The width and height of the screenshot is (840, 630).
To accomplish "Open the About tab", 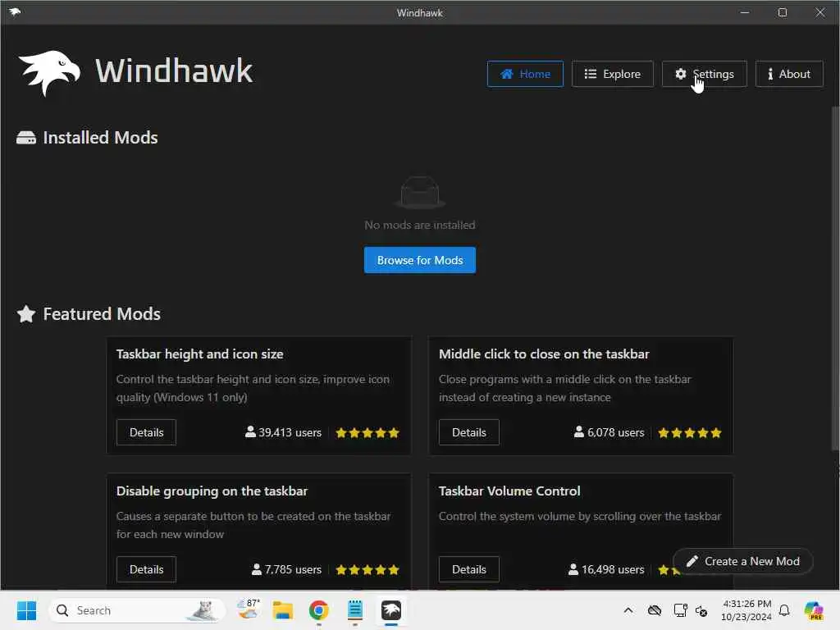I will tap(789, 74).
